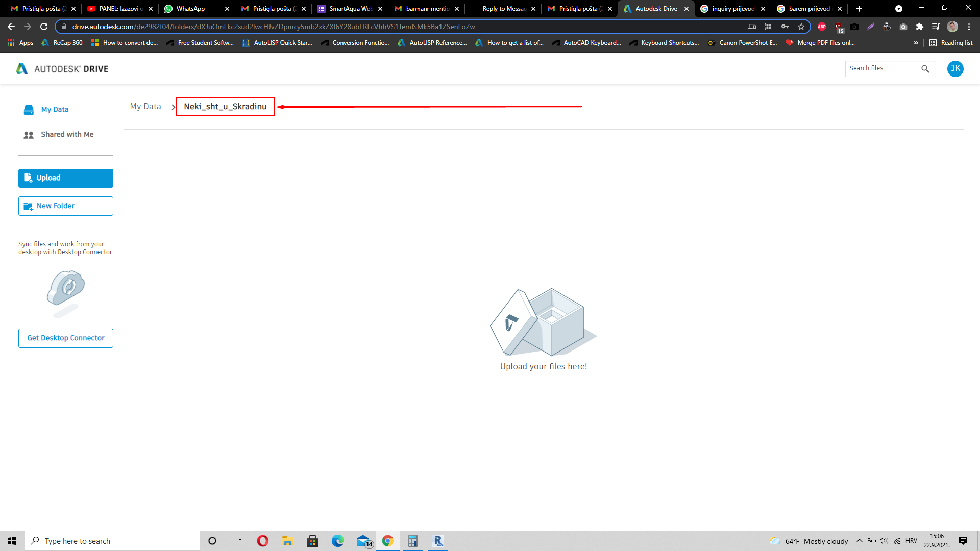Close the barem prijevod tab
The width and height of the screenshot is (980, 551).
click(840, 9)
